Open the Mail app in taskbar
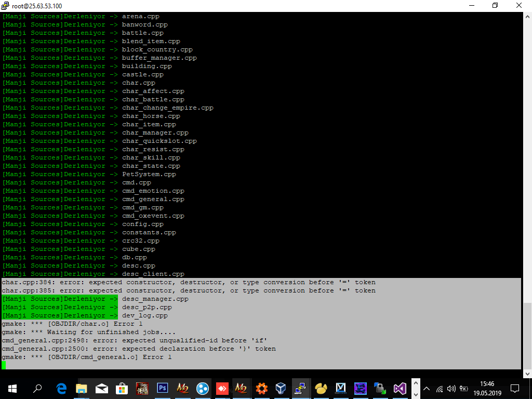The image size is (532, 399). click(x=101, y=389)
